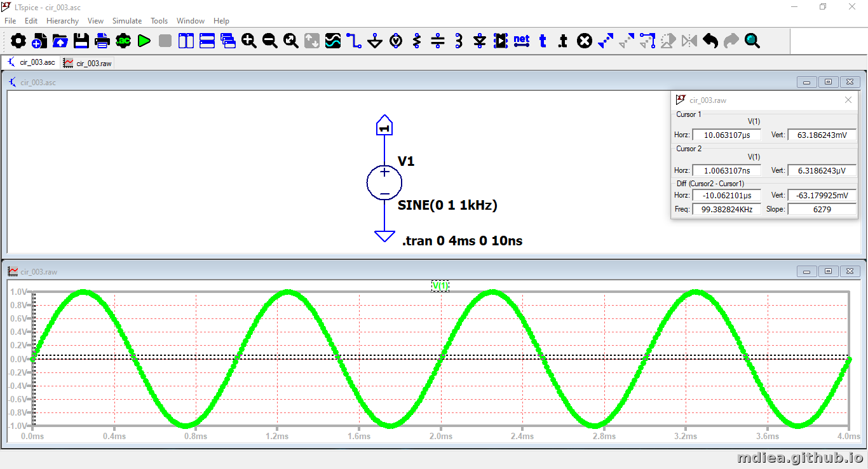Click the undo arrow

[x=710, y=41]
